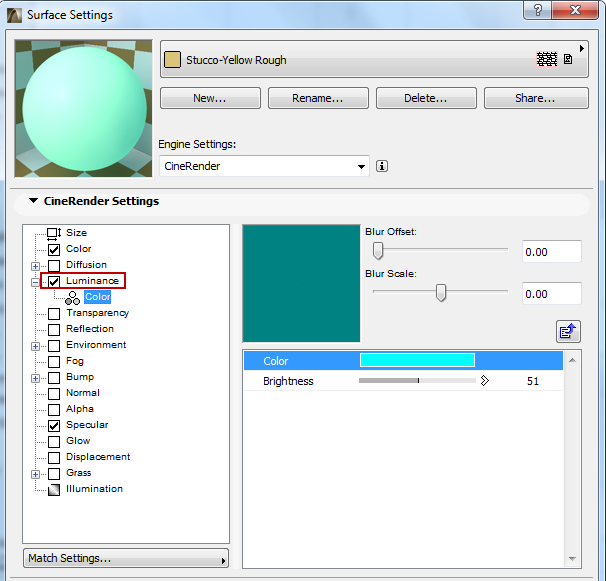This screenshot has width=606, height=581.
Task: Click the large teal color preview
Action: pos(301,284)
